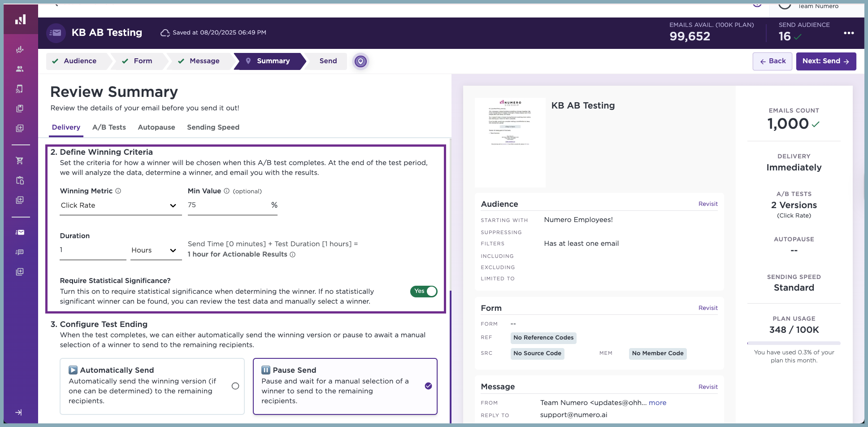The image size is (868, 427).
Task: Click the email campaign icon beside KB AB Testing
Action: (56, 33)
